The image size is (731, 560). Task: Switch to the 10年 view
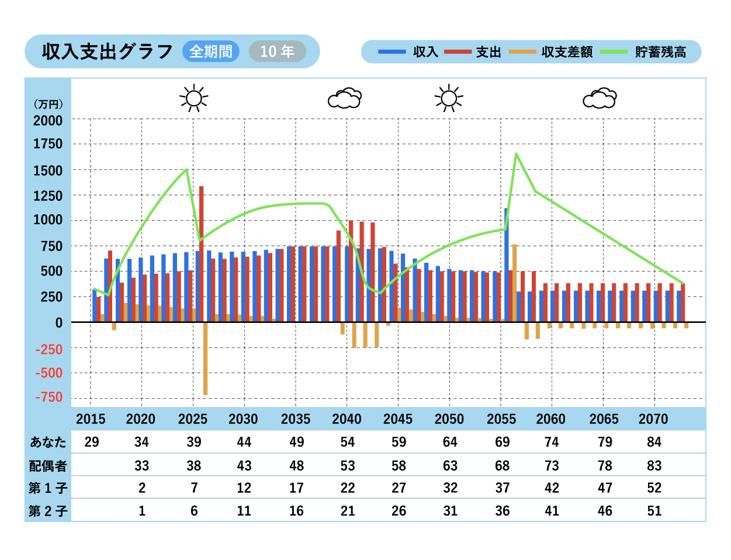click(277, 51)
